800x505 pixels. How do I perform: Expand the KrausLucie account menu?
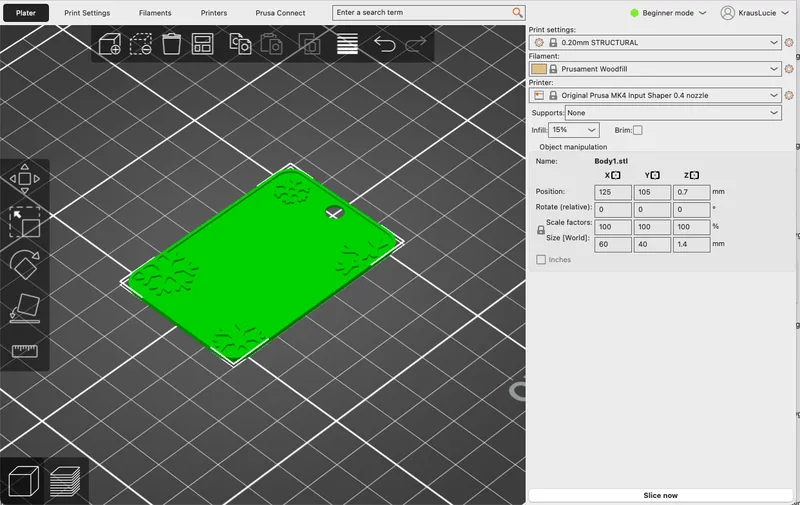tap(755, 13)
